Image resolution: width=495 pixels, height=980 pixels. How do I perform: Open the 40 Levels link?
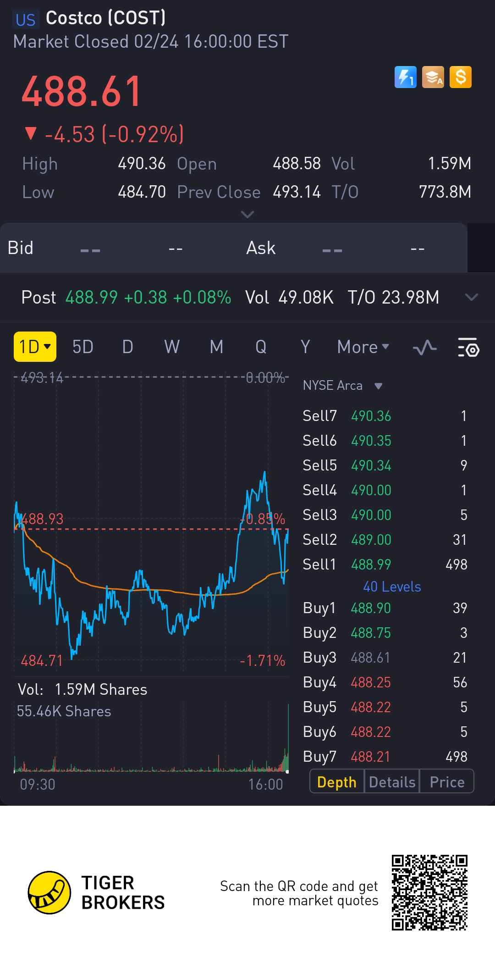pyautogui.click(x=392, y=587)
